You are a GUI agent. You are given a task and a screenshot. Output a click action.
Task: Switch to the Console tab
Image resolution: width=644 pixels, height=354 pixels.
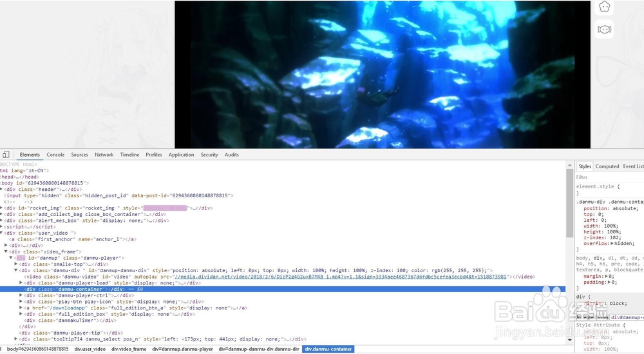55,155
